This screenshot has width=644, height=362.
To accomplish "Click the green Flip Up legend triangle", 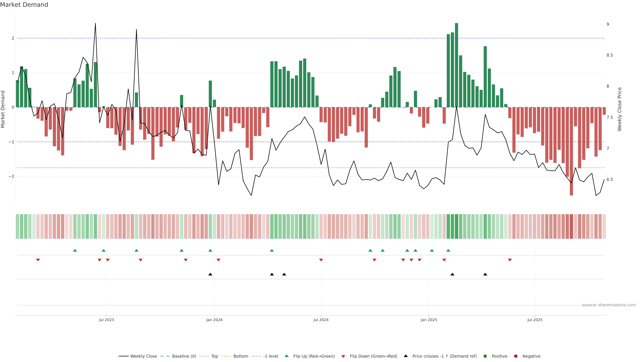I will [x=287, y=356].
